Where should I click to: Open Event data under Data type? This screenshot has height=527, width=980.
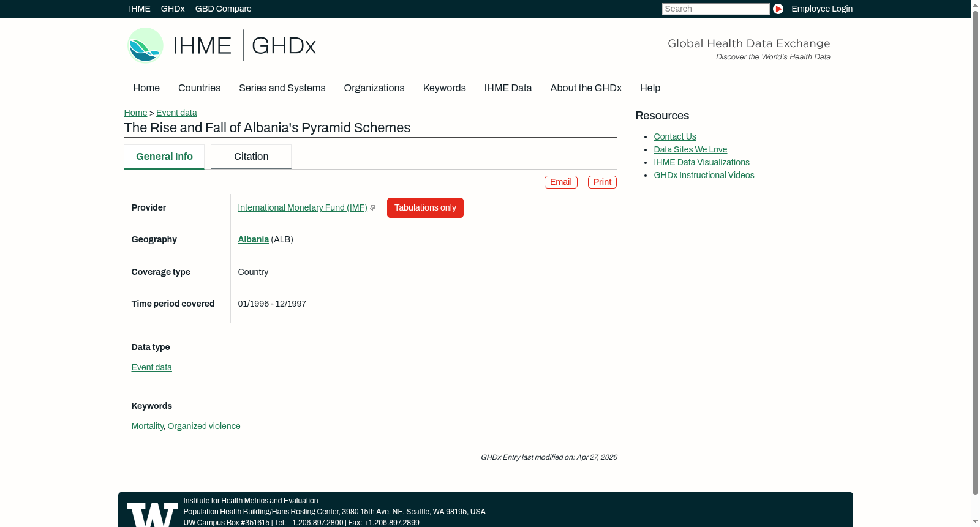(152, 367)
